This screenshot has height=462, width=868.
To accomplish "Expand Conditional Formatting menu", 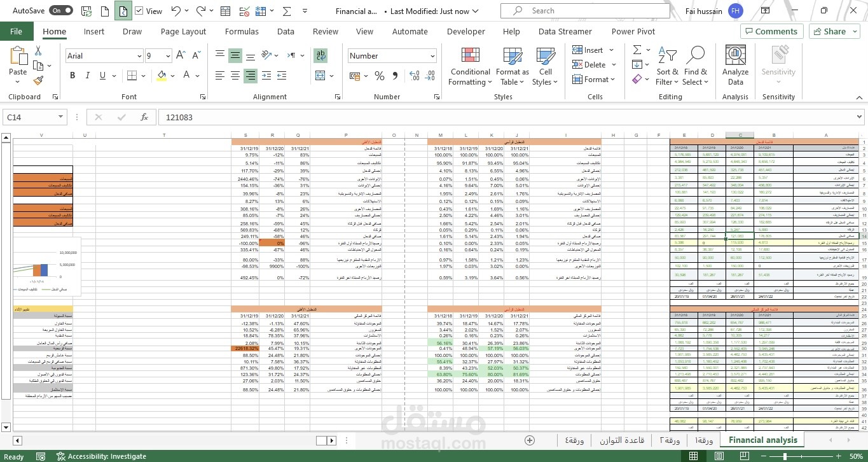I will pyautogui.click(x=470, y=66).
